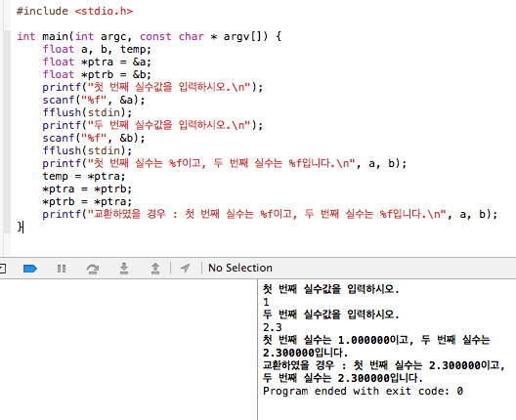
Task: Click the Step Out debug icon
Action: (155, 269)
